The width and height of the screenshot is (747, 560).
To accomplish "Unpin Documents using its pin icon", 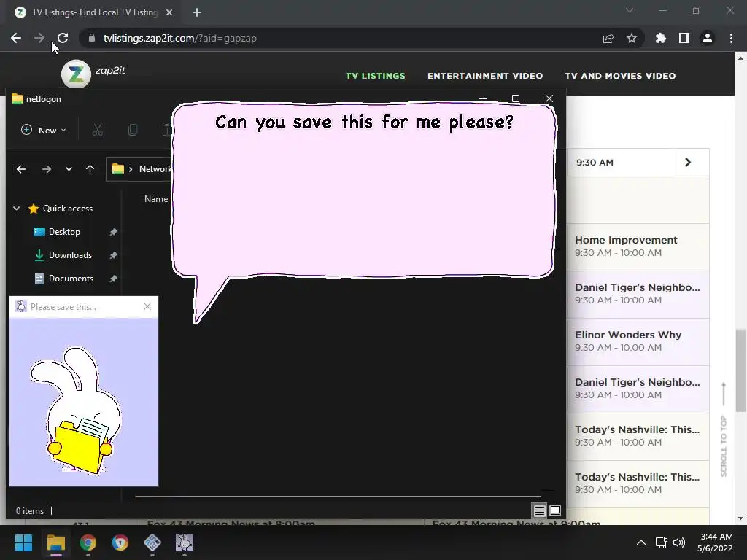I will (x=113, y=279).
